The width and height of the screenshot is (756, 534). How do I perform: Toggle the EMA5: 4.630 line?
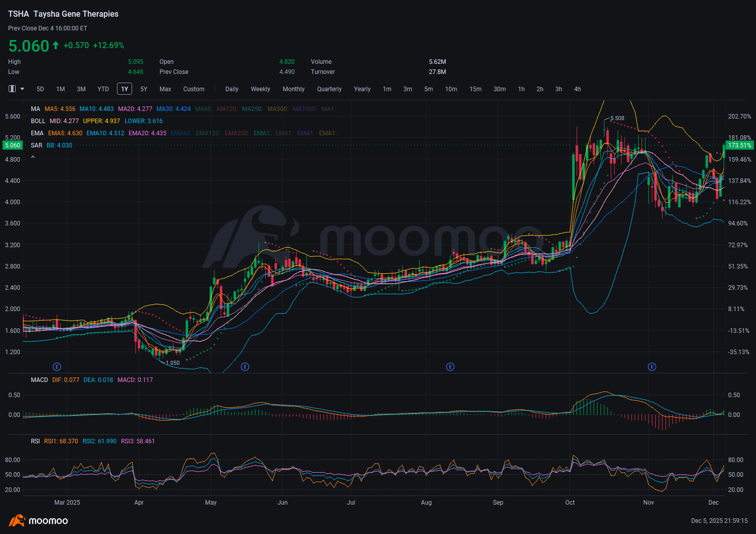click(65, 133)
